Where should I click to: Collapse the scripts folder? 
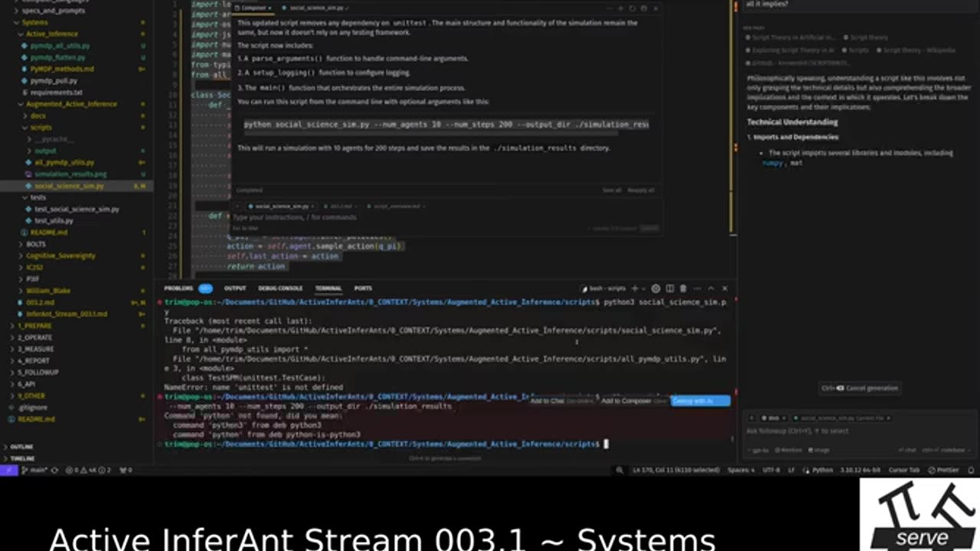[x=41, y=127]
